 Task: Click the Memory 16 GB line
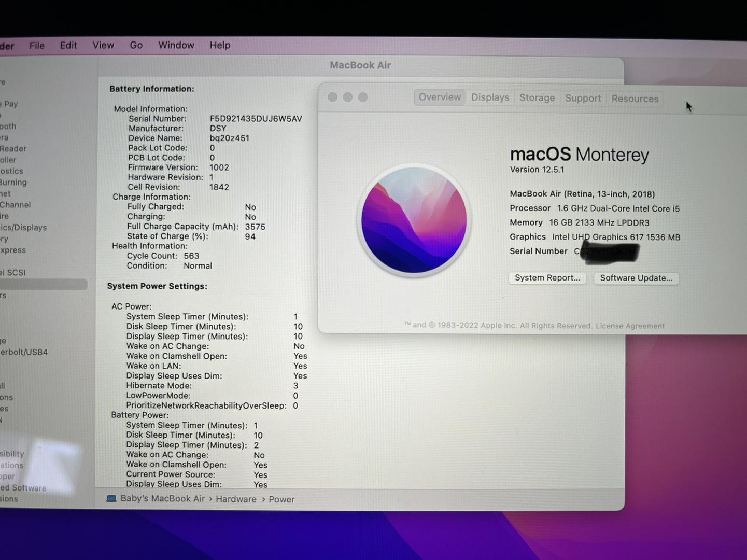click(x=580, y=223)
